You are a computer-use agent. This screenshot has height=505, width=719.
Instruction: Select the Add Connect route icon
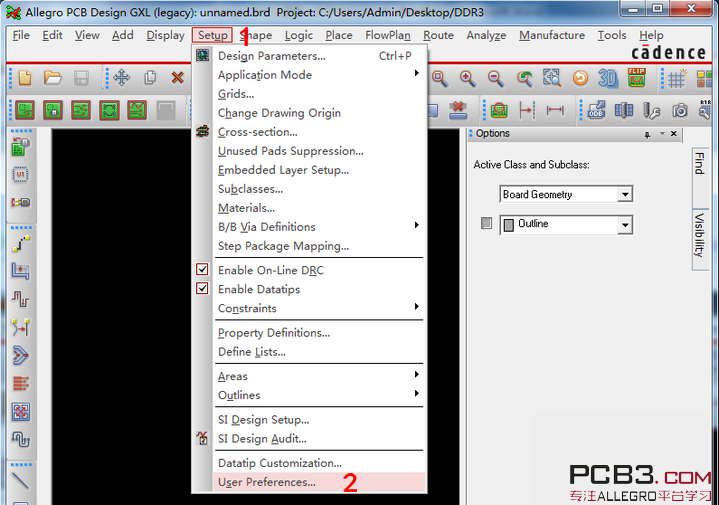click(x=21, y=244)
